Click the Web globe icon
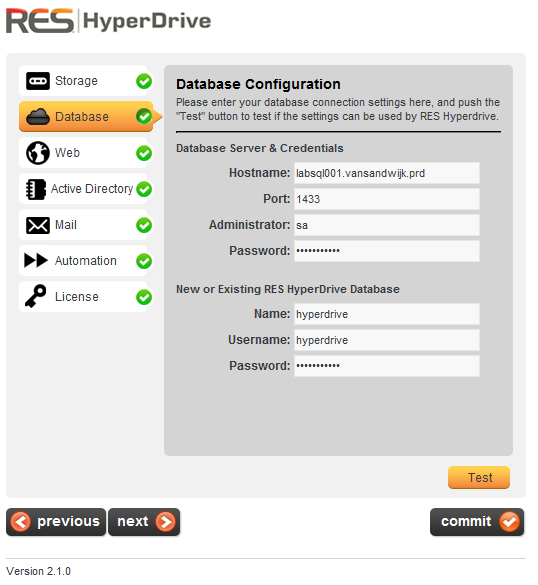This screenshot has width=538, height=585. 37,153
